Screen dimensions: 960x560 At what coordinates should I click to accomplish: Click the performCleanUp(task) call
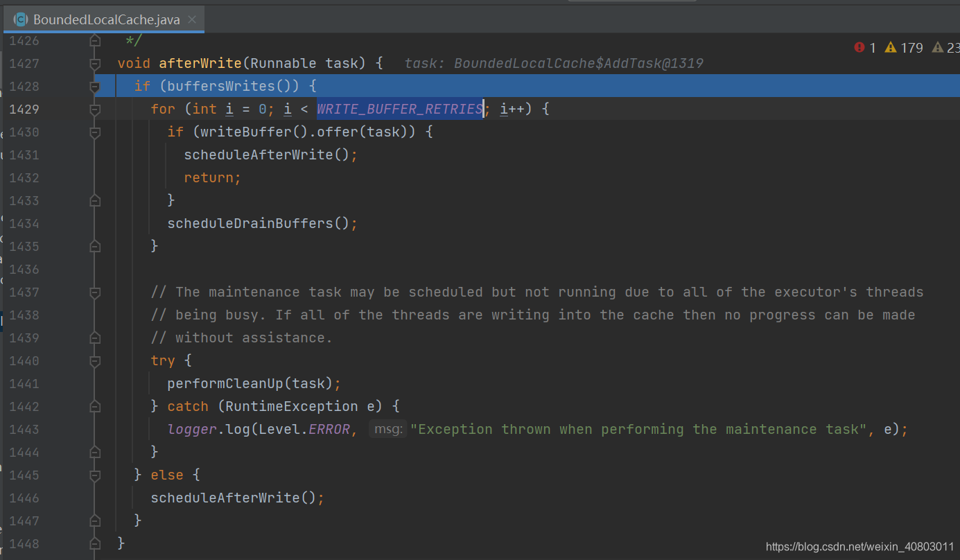coord(250,384)
